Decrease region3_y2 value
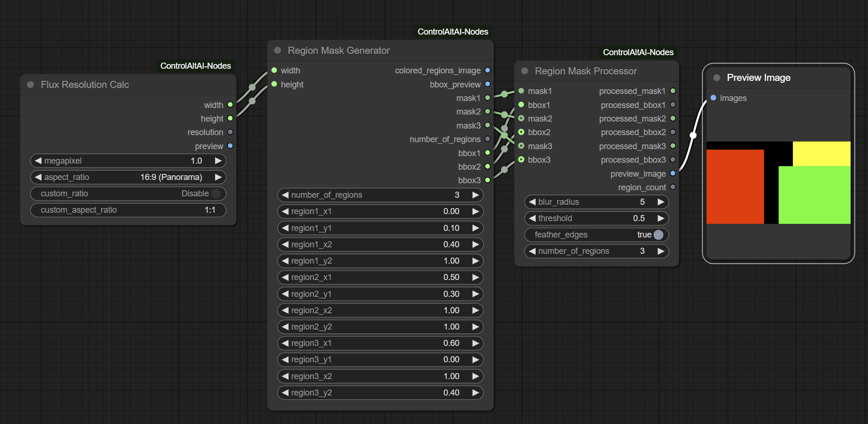 coord(285,393)
